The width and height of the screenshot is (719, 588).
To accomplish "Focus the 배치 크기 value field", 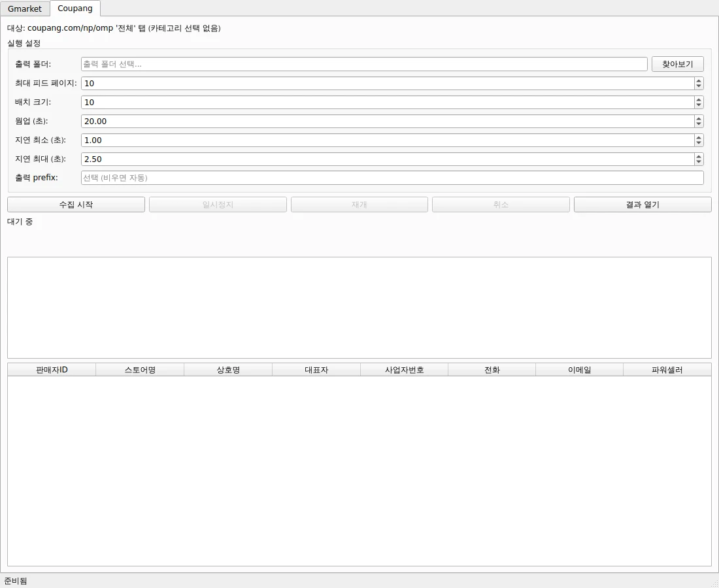I will pos(388,102).
